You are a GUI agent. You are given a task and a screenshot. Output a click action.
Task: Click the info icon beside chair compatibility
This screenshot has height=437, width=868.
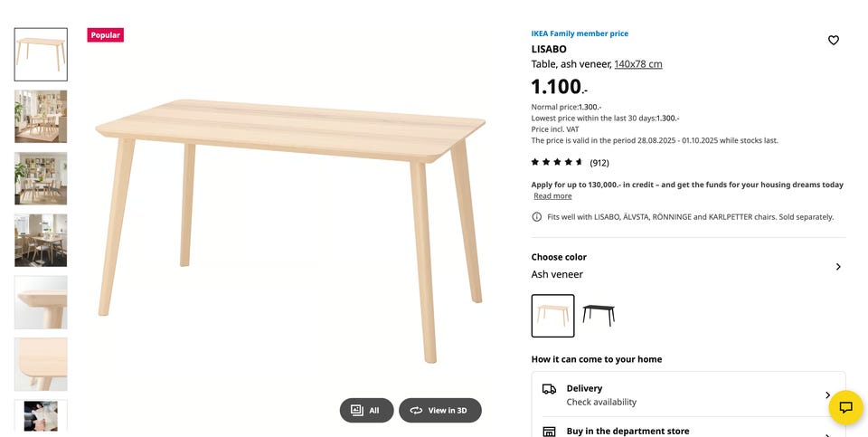(537, 217)
